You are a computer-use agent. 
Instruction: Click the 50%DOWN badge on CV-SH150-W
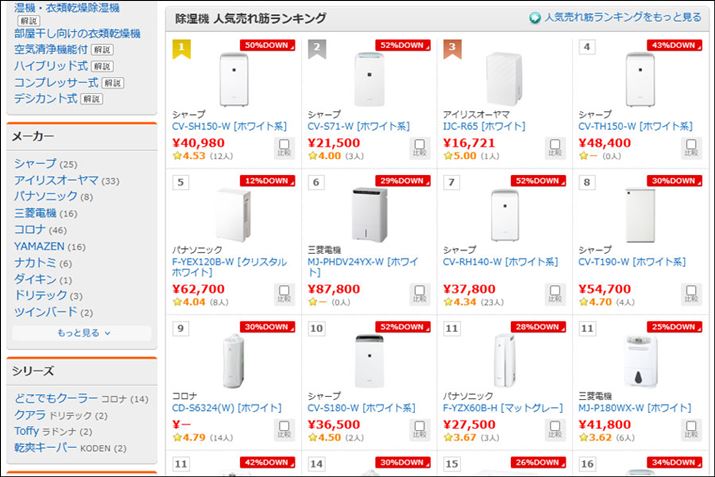tap(267, 45)
